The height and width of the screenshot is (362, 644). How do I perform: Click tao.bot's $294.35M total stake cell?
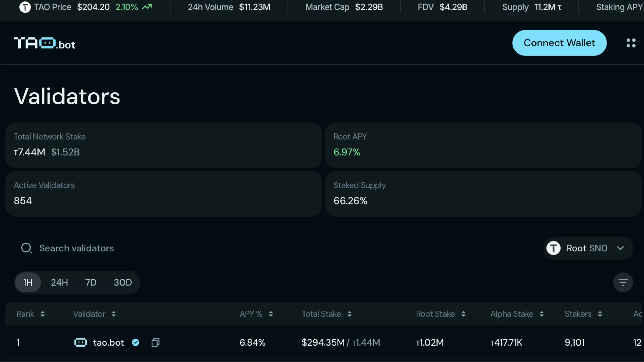pyautogui.click(x=323, y=342)
